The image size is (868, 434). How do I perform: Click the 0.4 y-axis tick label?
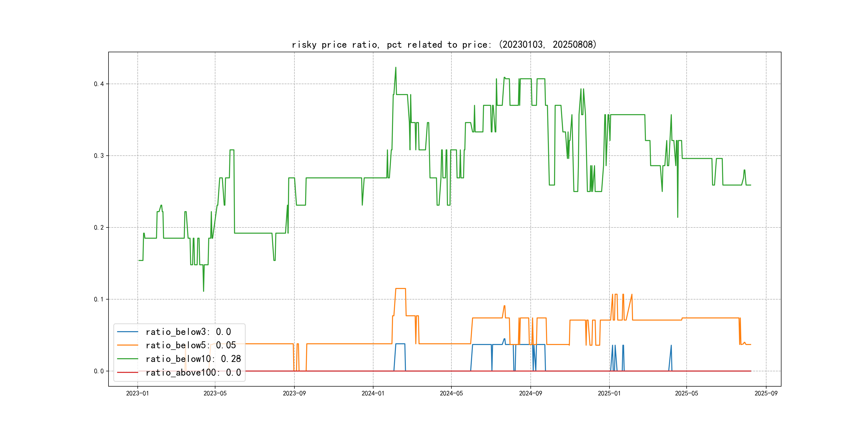point(99,84)
